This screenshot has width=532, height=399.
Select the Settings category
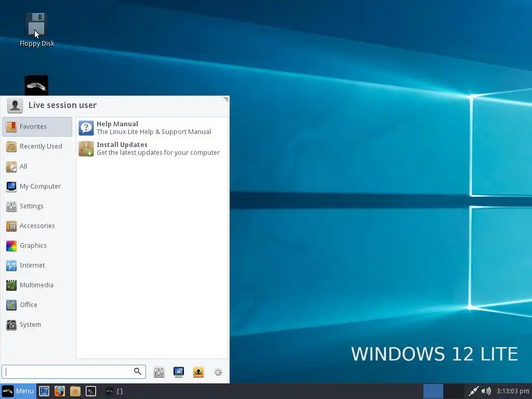pyautogui.click(x=37, y=206)
